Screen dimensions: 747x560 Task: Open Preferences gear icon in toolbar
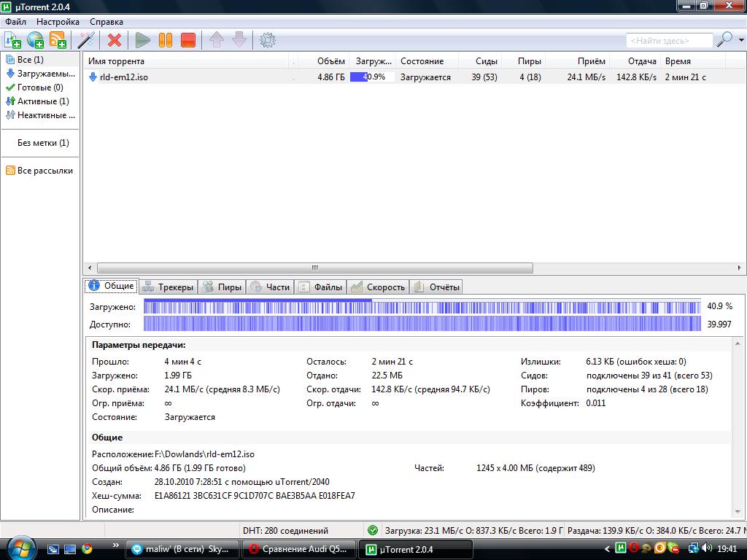[x=267, y=40]
